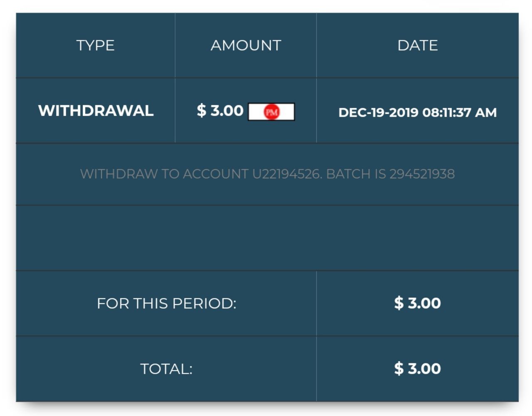
Task: Click the word PERIOD in the summary row
Action: [x=204, y=303]
